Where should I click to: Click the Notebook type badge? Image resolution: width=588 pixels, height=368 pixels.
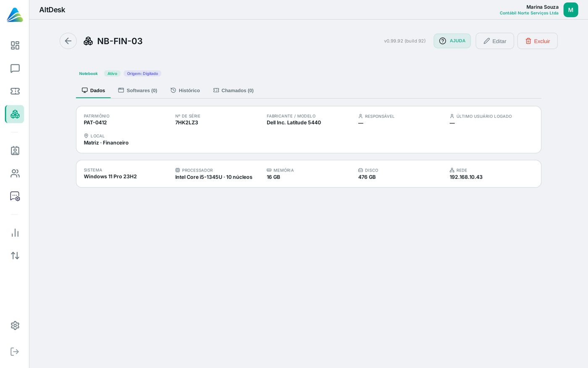coord(88,74)
